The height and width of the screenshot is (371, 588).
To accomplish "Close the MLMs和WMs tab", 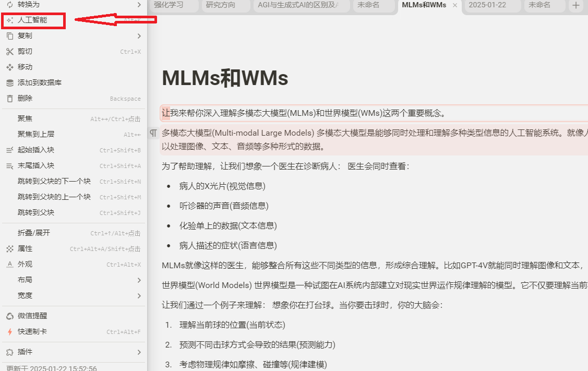I will (455, 5).
